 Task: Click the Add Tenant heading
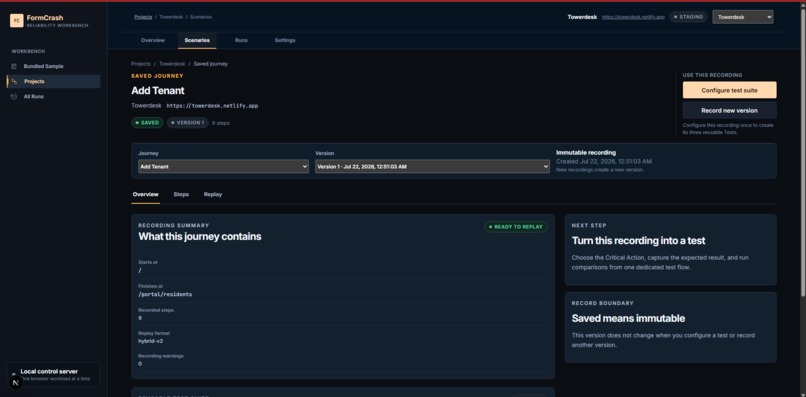coord(158,91)
